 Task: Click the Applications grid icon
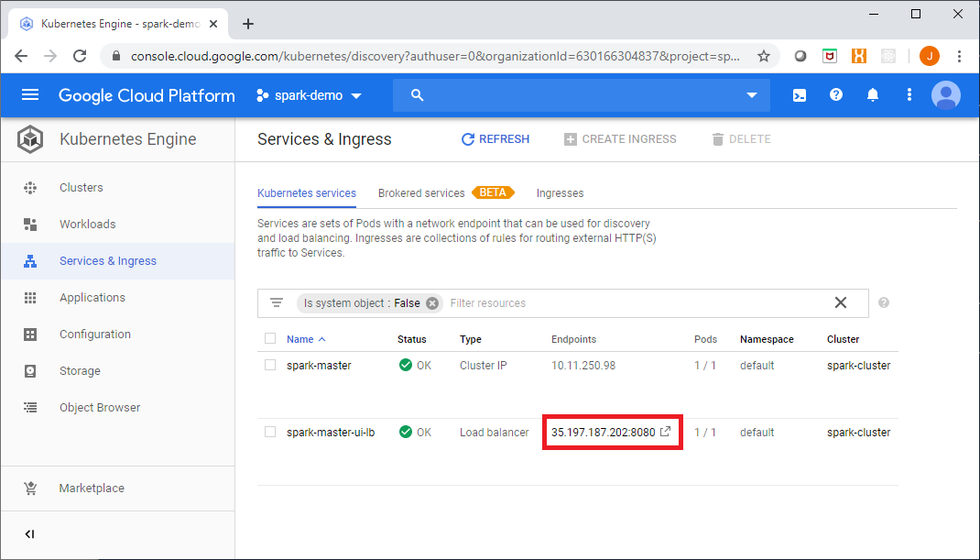[30, 298]
